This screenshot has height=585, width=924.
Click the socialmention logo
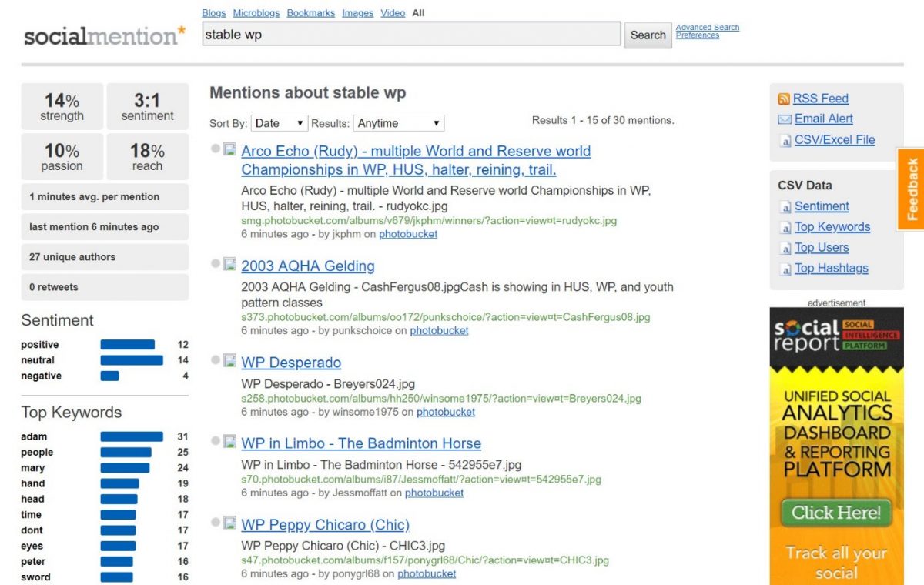(x=105, y=35)
